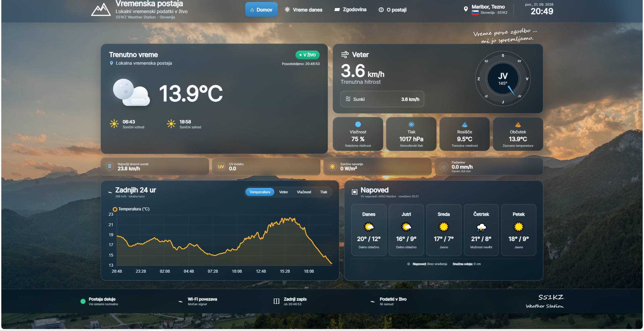The width and height of the screenshot is (644, 331).
Task: Click the Četrtek storm cloud icon
Action: [481, 227]
